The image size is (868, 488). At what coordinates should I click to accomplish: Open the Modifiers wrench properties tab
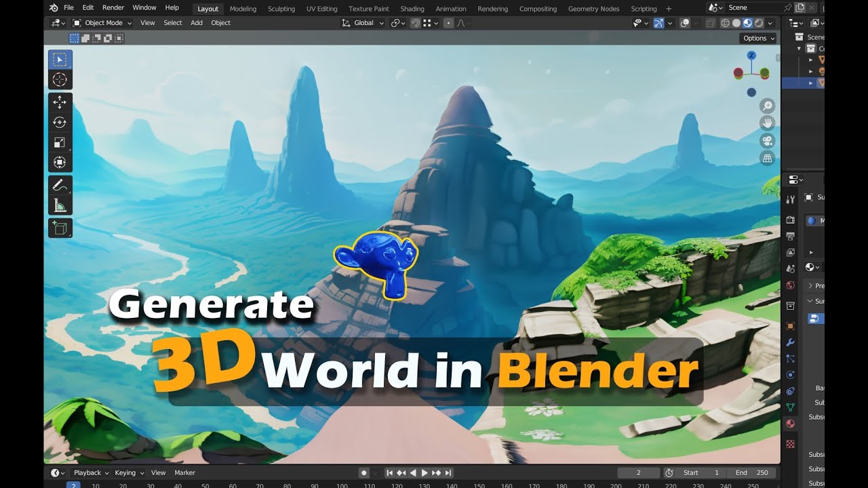790,342
